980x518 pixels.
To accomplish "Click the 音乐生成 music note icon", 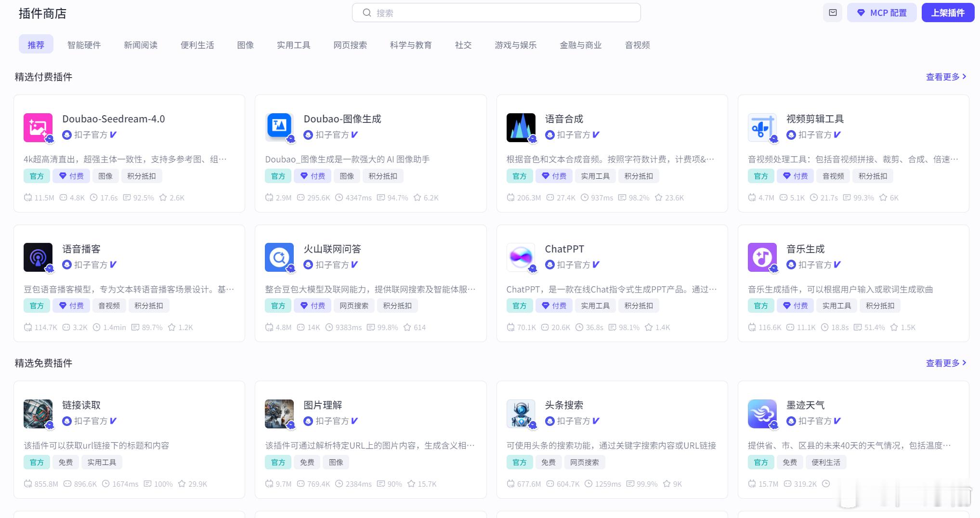I will click(762, 257).
